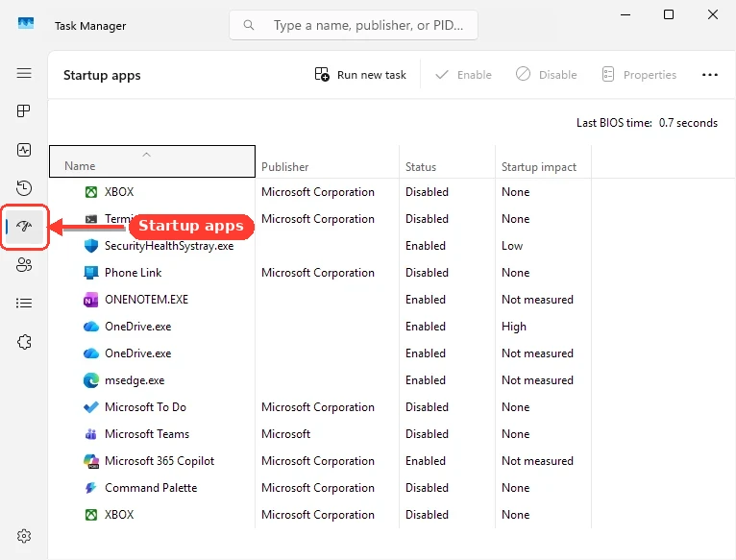Select the ONENOTEM.EXE row name
Image resolution: width=736 pixels, height=560 pixels.
pyautogui.click(x=146, y=300)
